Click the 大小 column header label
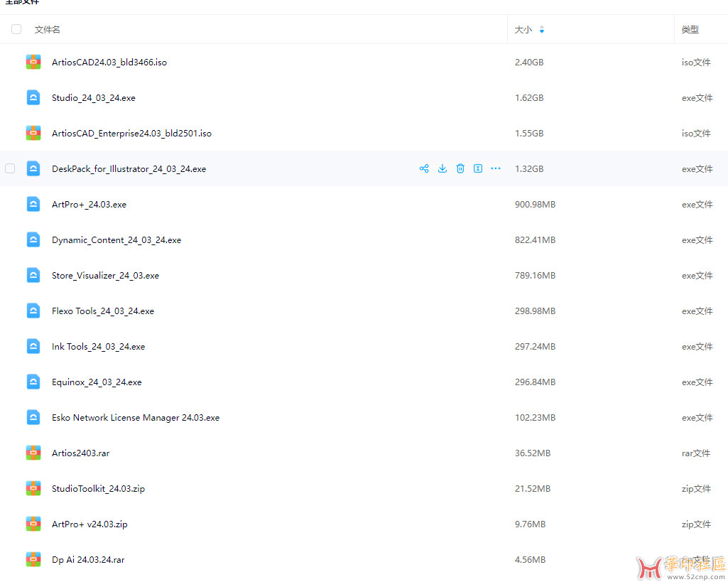 click(523, 30)
